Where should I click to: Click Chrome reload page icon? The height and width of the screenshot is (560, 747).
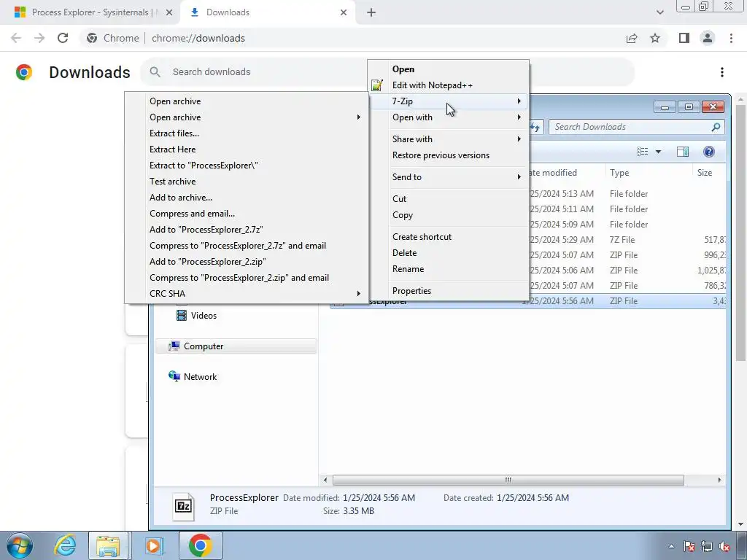(x=63, y=38)
